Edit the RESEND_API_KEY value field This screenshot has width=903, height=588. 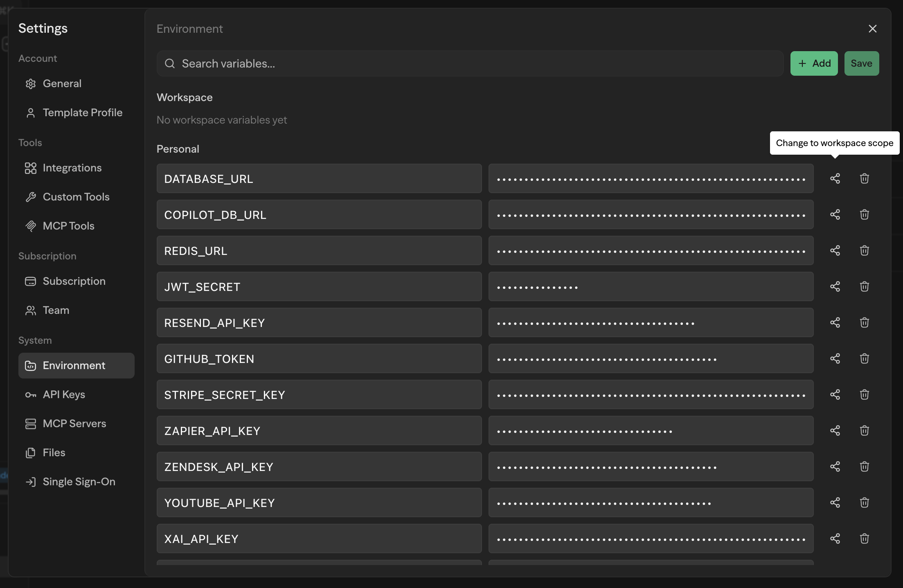click(x=651, y=322)
